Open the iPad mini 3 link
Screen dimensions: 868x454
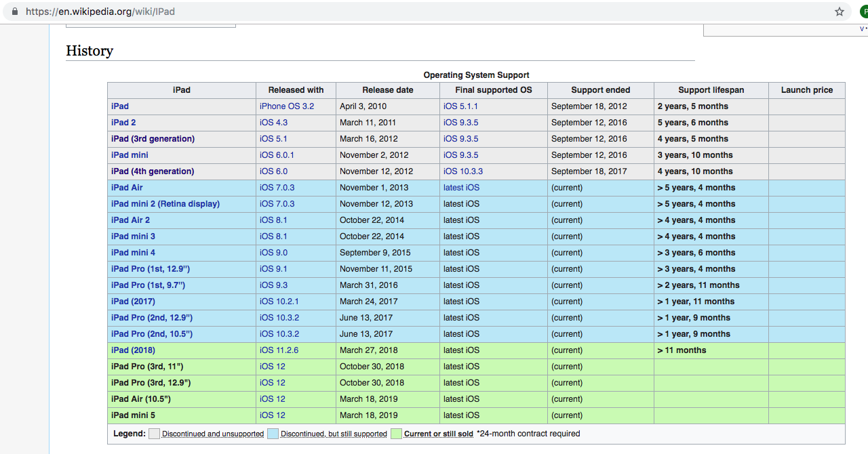point(133,236)
